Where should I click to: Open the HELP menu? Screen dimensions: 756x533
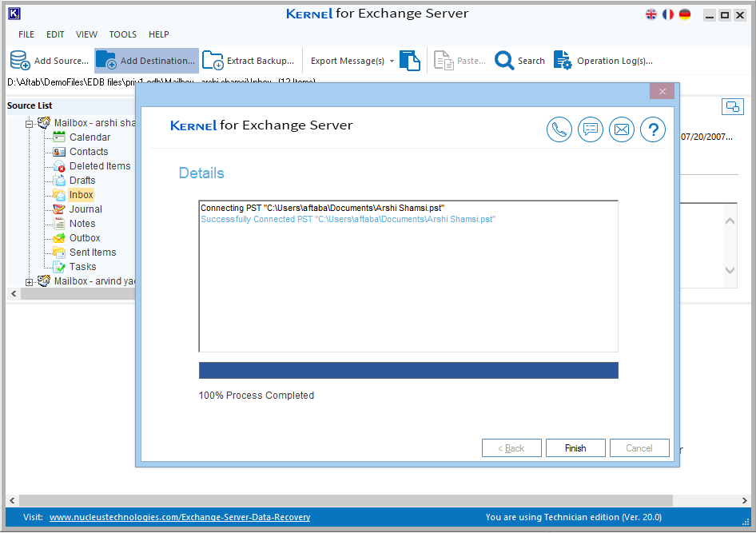pos(158,34)
